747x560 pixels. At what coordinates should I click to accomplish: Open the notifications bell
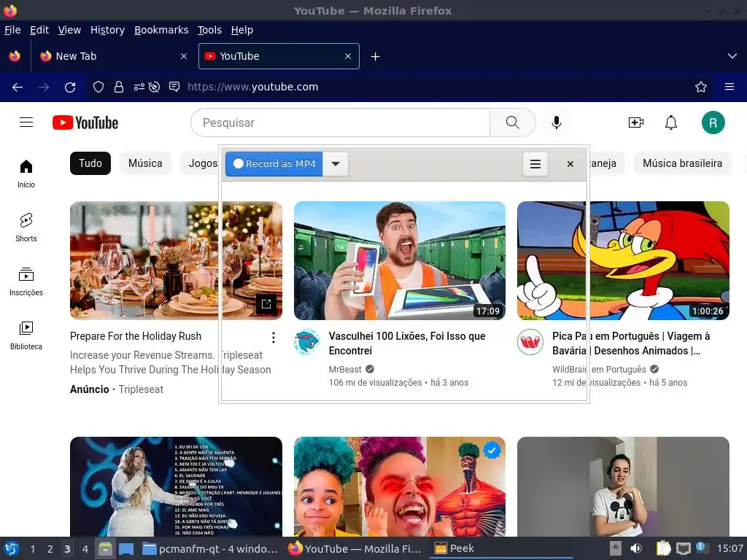[x=671, y=122]
